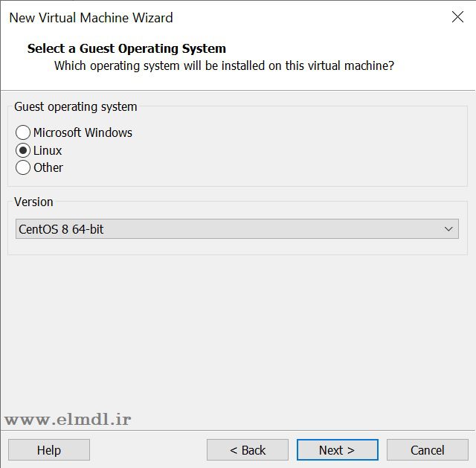476x468 pixels.
Task: Click the Linux option label text
Action: pyautogui.click(x=48, y=150)
